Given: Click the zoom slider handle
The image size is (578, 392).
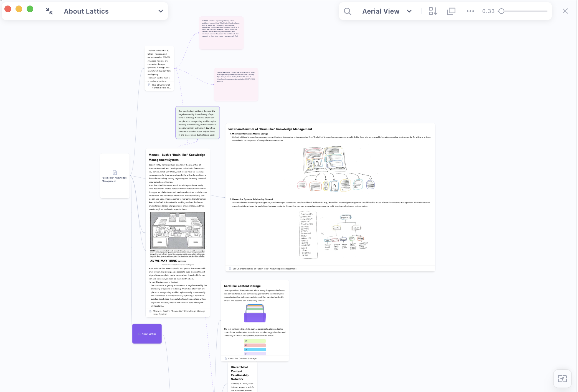Looking at the screenshot, I should (501, 11).
